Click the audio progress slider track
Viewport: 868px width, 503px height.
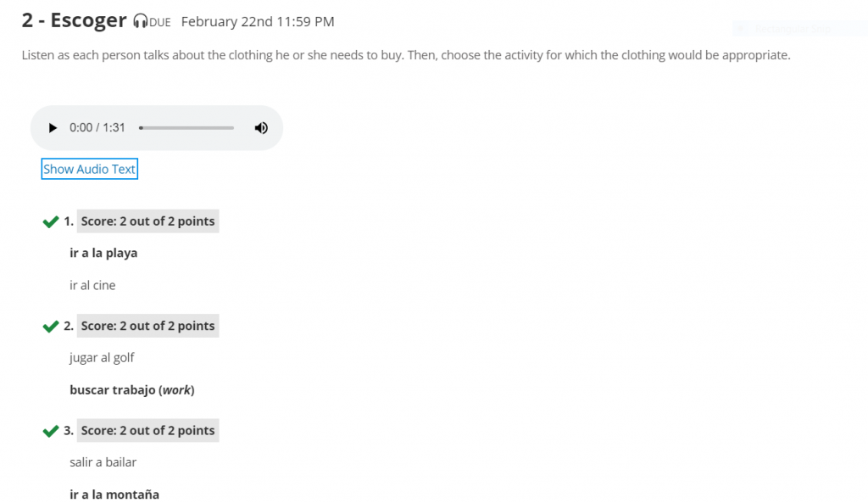pos(186,128)
